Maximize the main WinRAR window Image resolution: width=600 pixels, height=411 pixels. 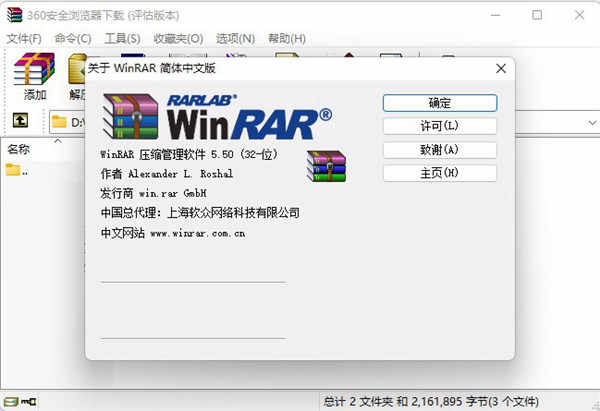click(x=537, y=15)
